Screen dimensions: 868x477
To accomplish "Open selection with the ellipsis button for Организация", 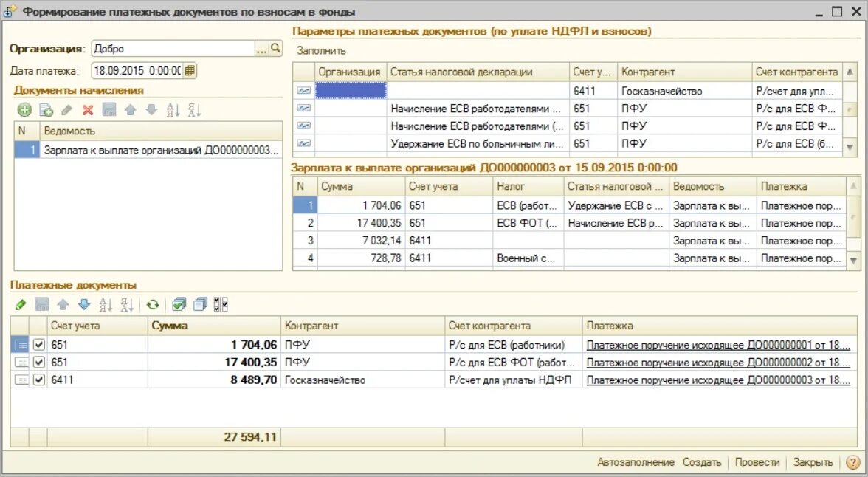I will [x=262, y=49].
